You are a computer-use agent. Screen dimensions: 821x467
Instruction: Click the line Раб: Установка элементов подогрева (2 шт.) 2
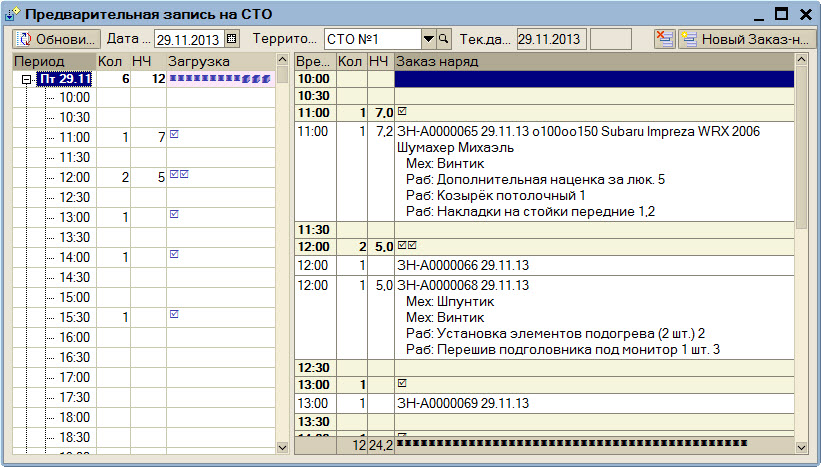click(555, 333)
